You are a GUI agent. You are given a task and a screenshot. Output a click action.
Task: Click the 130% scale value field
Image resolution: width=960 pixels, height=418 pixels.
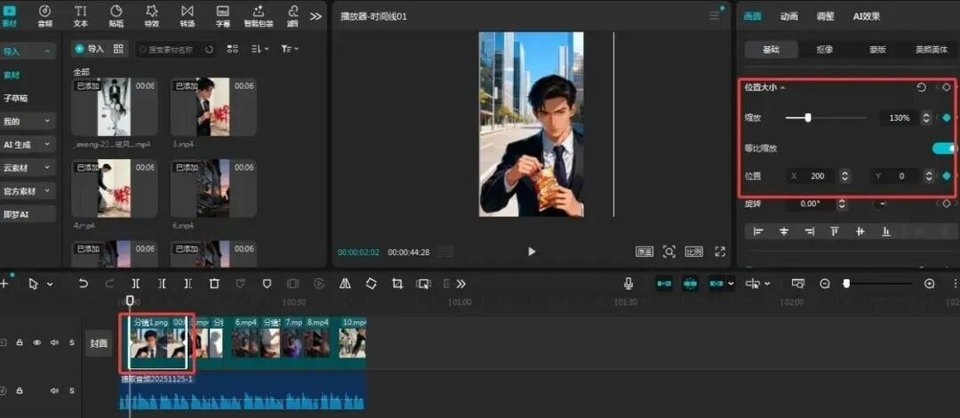(x=899, y=118)
